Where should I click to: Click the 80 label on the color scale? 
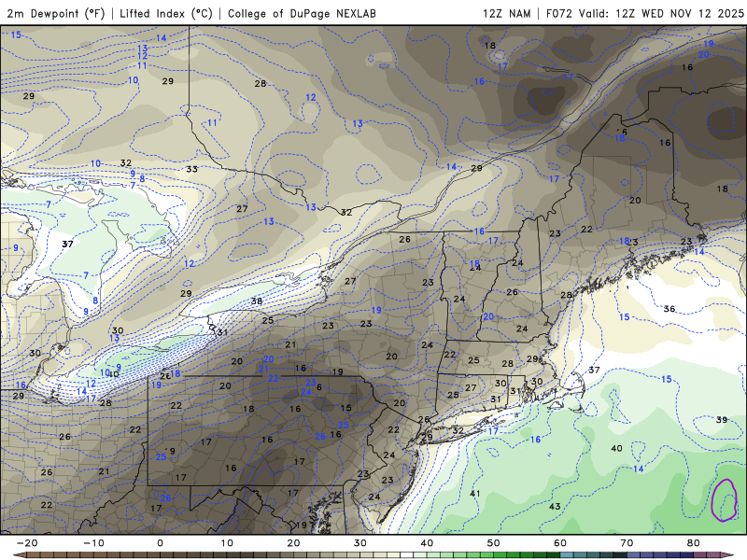click(x=694, y=543)
